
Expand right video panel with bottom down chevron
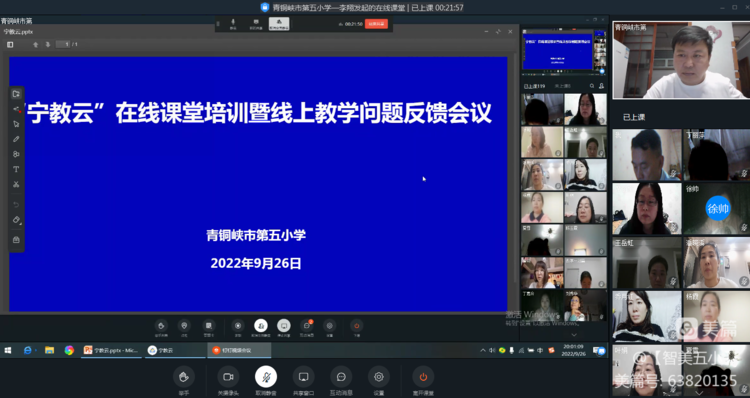(699, 393)
